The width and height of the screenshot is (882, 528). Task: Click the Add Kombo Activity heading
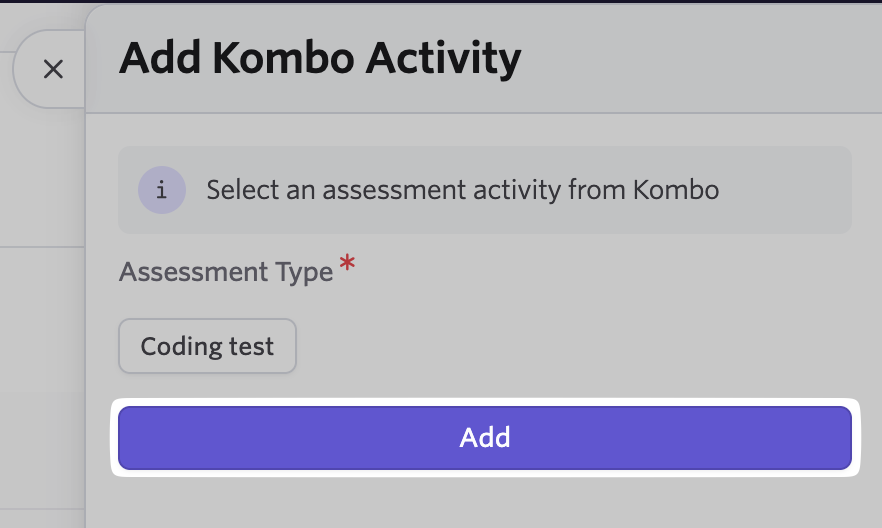point(320,57)
